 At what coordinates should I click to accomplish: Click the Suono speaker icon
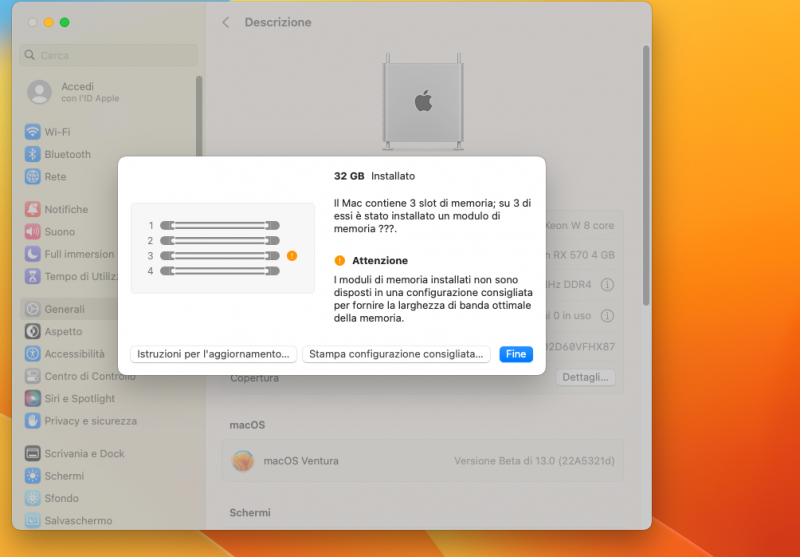click(x=33, y=232)
